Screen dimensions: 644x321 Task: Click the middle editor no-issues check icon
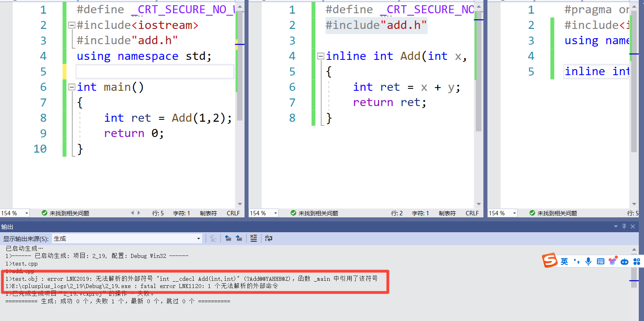point(293,213)
